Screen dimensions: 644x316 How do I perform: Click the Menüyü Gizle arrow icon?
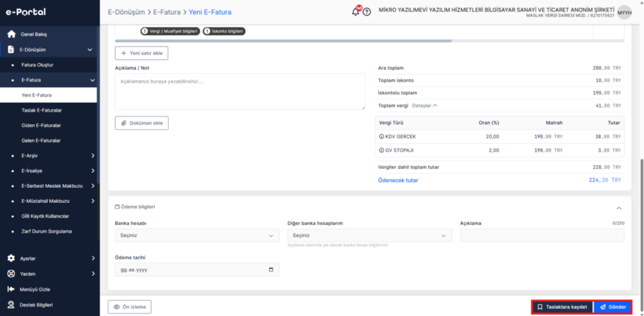[11, 290]
